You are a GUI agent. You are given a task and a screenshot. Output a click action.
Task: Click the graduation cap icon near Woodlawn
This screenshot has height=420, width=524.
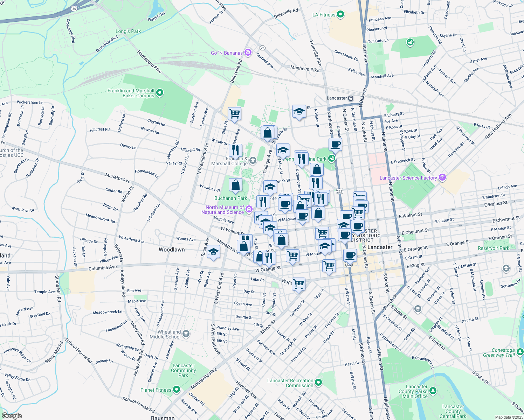(213, 251)
